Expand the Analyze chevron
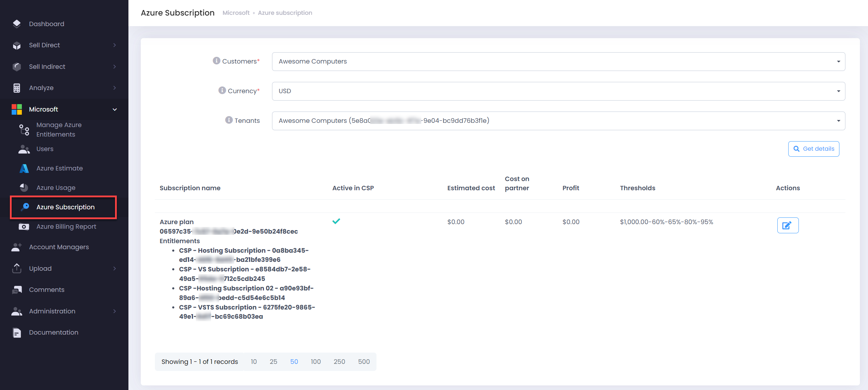Screen dimensions: 868x390 pyautogui.click(x=115, y=88)
